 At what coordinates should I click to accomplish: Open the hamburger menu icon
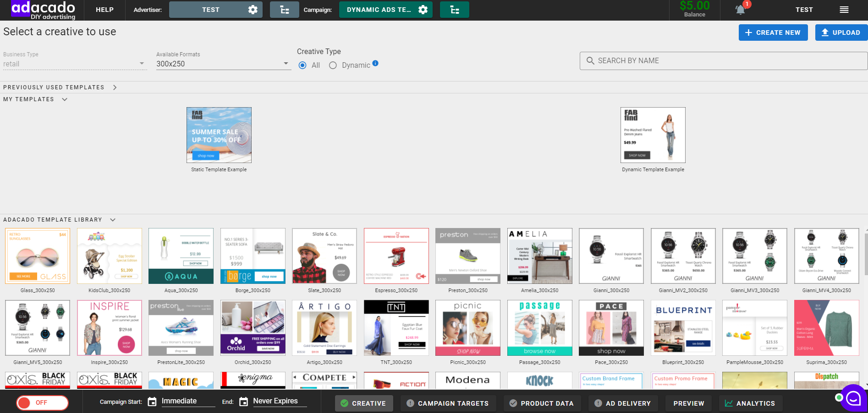tap(844, 10)
